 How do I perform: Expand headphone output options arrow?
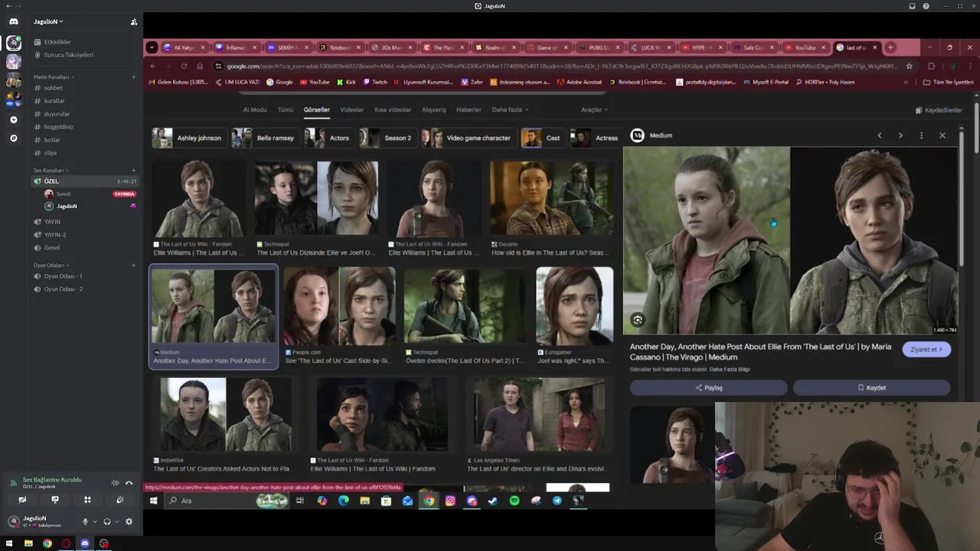(117, 522)
